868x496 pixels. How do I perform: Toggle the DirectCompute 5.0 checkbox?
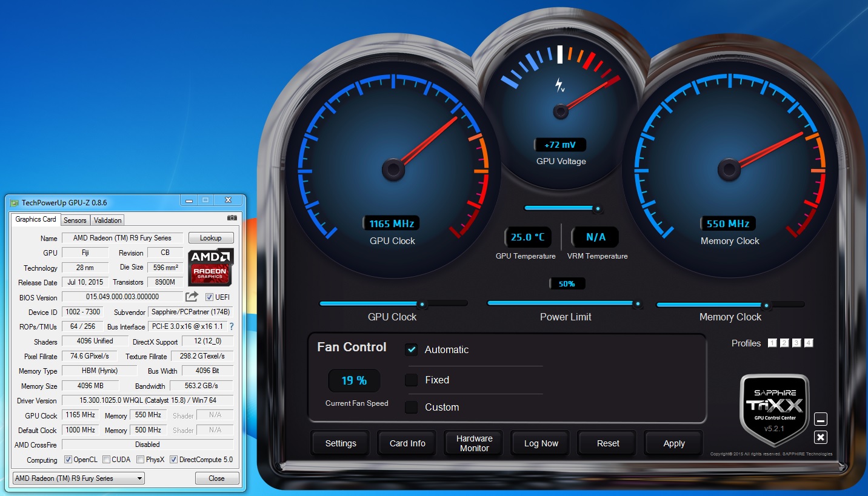click(x=173, y=460)
